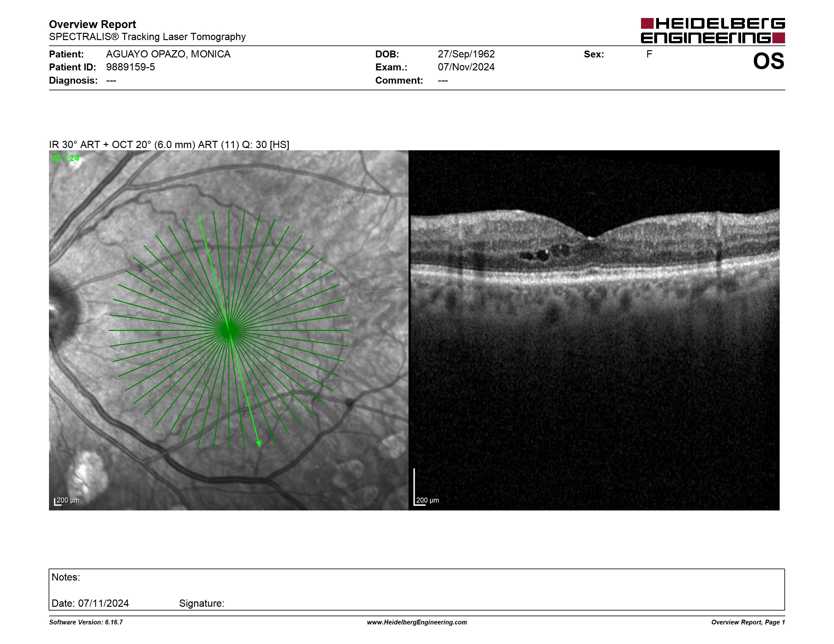Image resolution: width=834 pixels, height=644 pixels.
Task: Select patient name 'AGUAYO OPAZO, MONICA'
Action: (168, 54)
